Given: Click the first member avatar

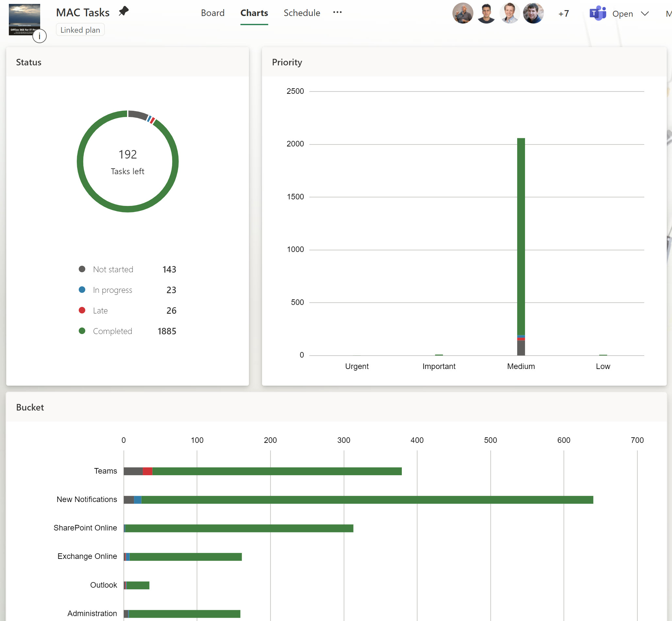Looking at the screenshot, I should click(x=463, y=13).
